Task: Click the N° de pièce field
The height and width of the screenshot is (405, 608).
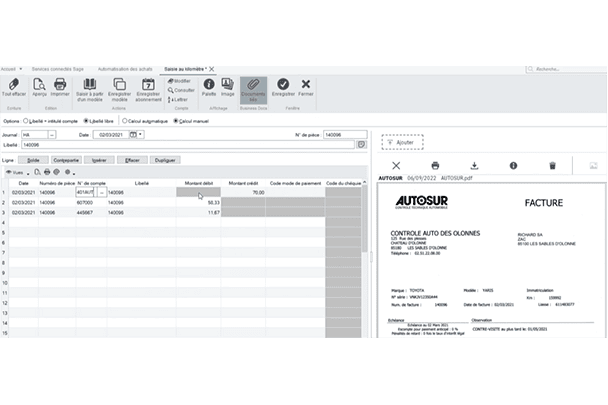Action: [x=345, y=135]
